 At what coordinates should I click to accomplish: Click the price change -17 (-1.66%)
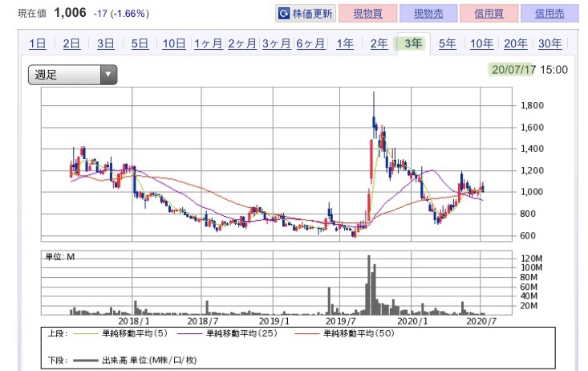121,14
